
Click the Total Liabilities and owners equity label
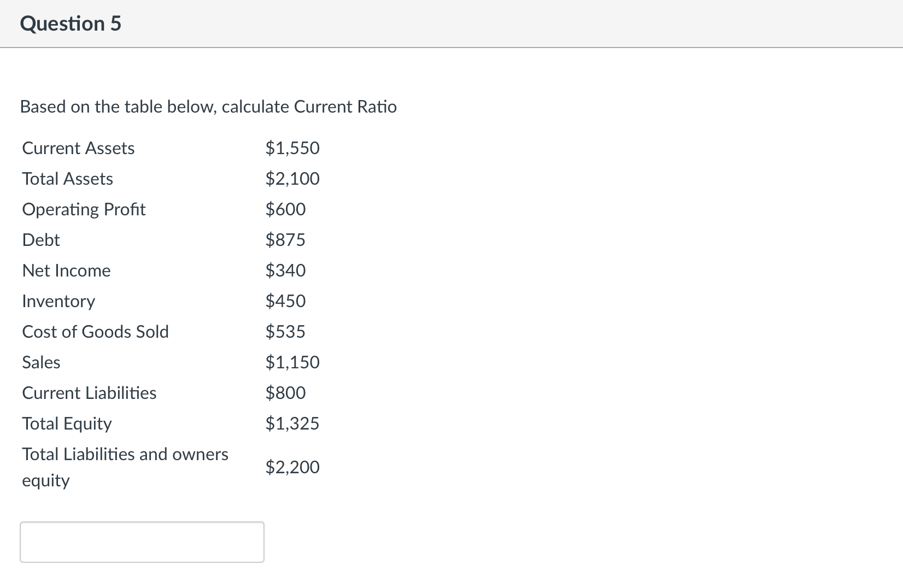[125, 467]
